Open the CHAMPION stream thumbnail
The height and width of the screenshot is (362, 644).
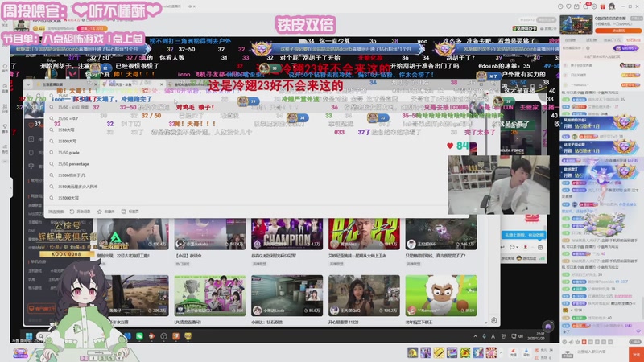[287, 234]
